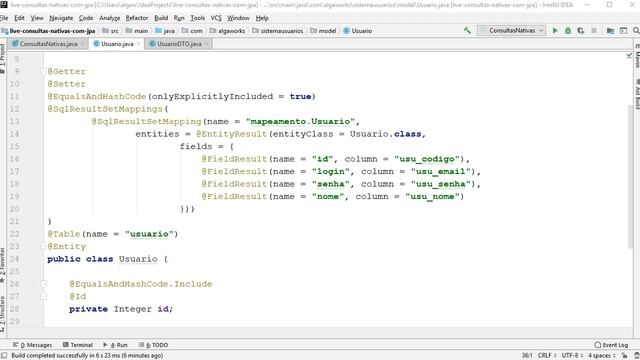Click the main breadcrumb folder
The width and height of the screenshot is (640, 360).
click(137, 31)
